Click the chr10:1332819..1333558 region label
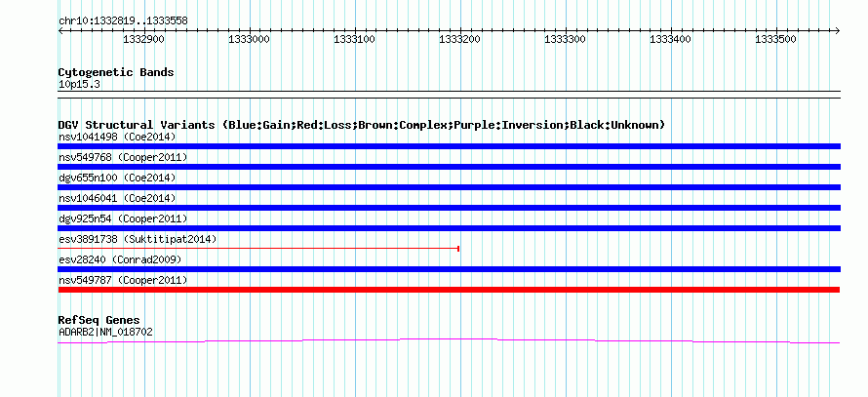The image size is (868, 397). (x=123, y=20)
